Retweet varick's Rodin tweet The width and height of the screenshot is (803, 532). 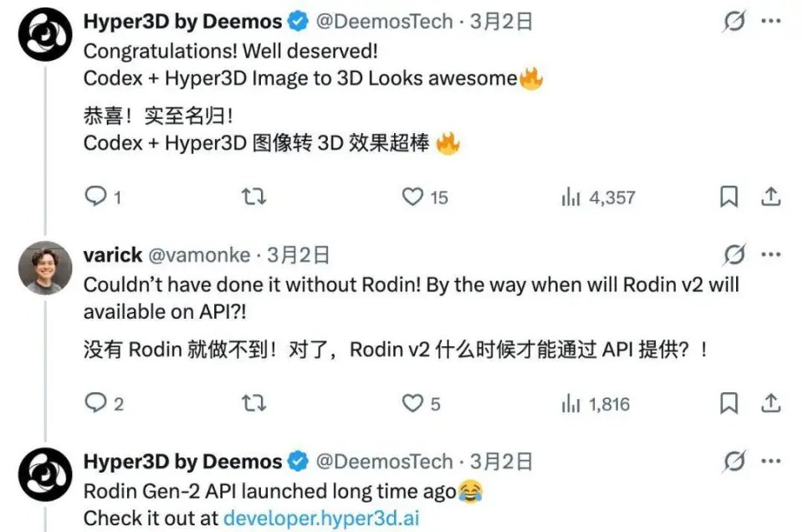click(254, 403)
